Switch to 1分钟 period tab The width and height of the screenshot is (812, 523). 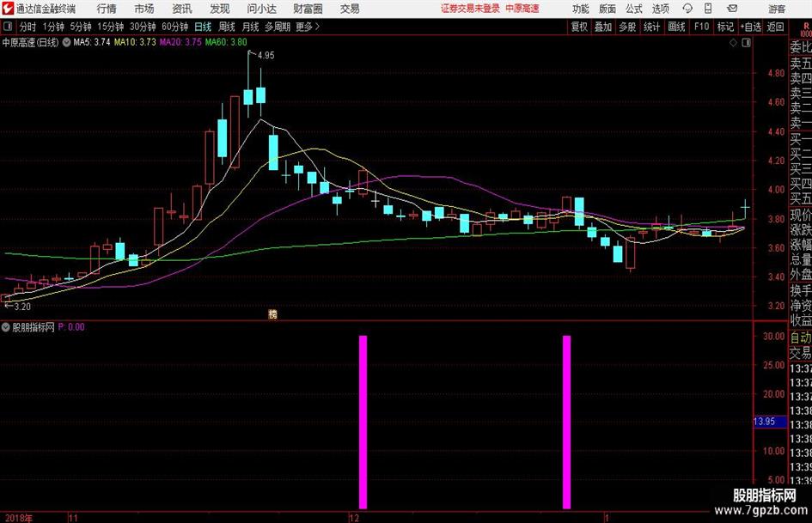(x=52, y=27)
